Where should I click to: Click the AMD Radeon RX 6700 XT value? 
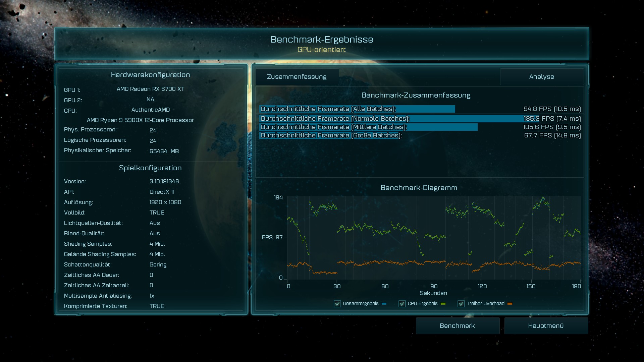(x=150, y=89)
